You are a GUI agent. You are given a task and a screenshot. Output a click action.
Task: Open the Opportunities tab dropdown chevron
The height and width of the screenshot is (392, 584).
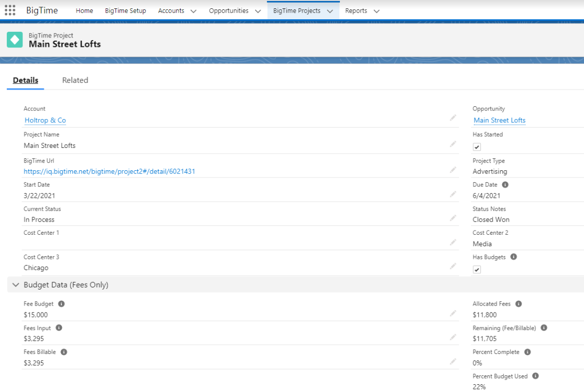(x=258, y=11)
